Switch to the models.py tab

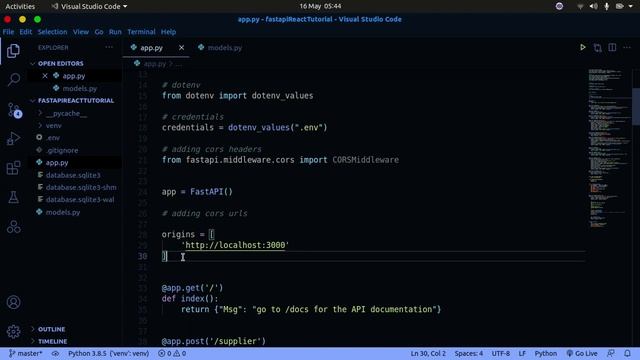pos(220,48)
